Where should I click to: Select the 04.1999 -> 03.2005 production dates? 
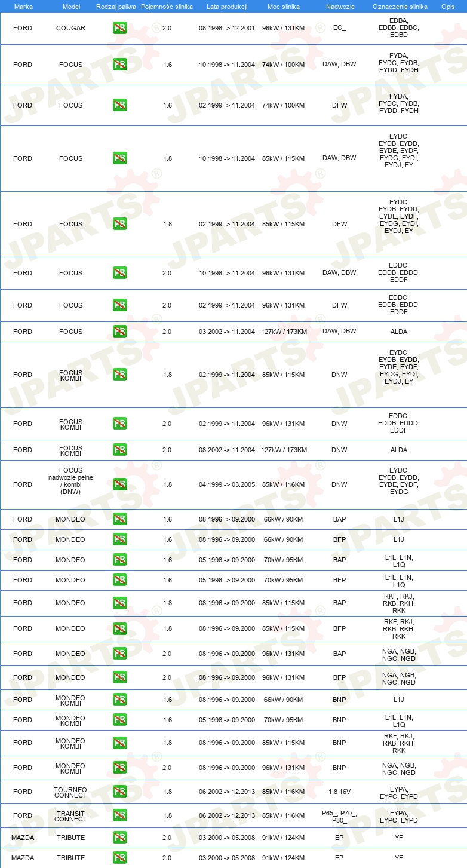coord(227,484)
